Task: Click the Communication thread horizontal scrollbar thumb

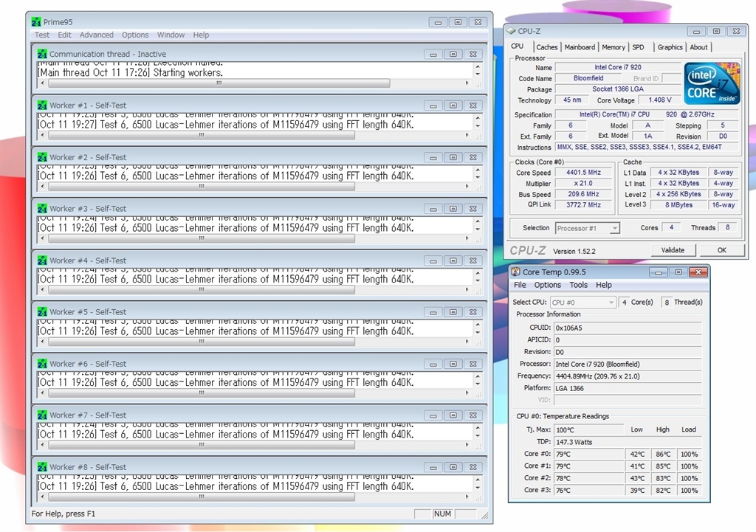Action: coord(219,83)
